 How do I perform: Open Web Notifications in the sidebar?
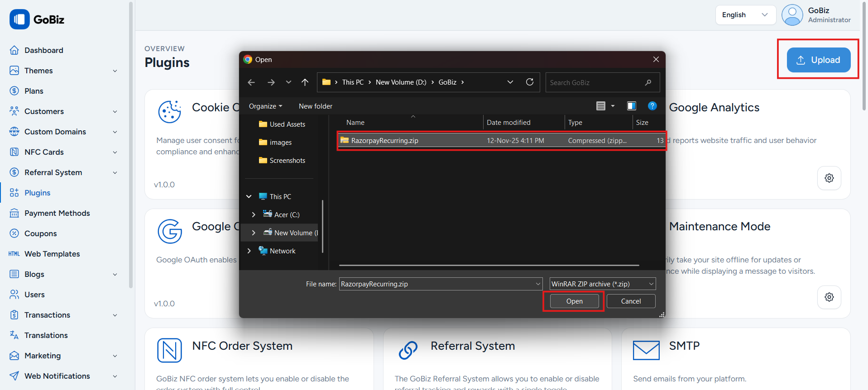click(57, 376)
